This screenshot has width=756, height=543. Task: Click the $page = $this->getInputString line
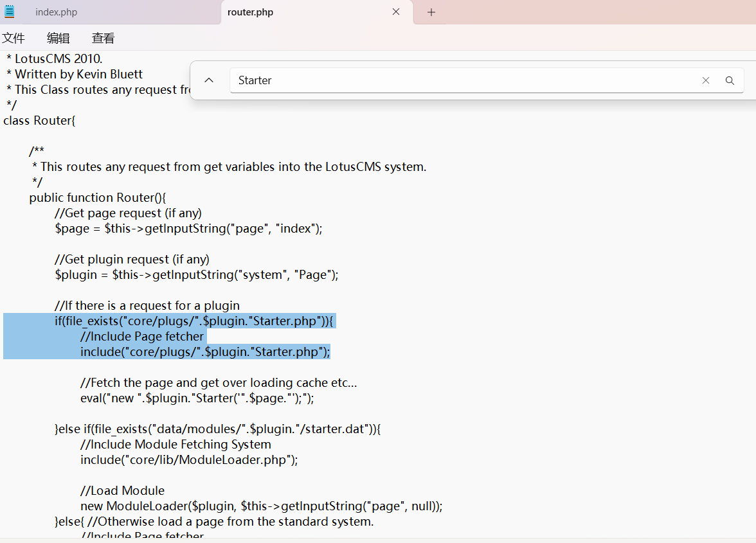tap(188, 228)
